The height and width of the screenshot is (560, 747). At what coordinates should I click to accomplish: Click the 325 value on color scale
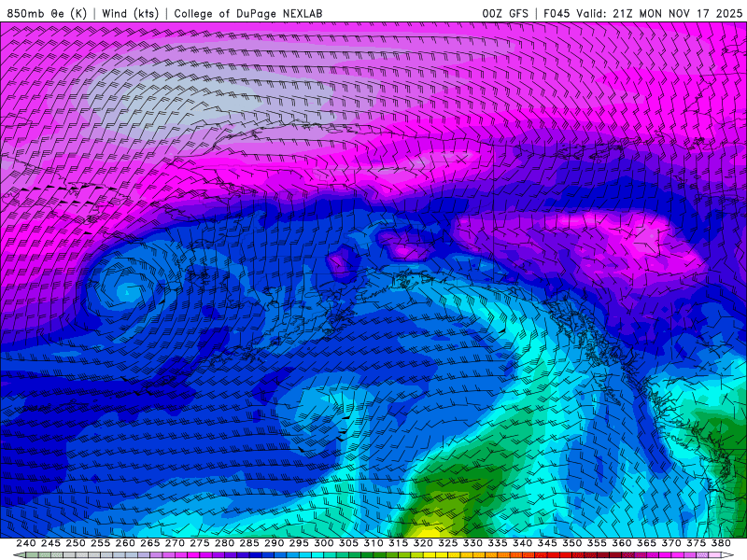[447, 543]
